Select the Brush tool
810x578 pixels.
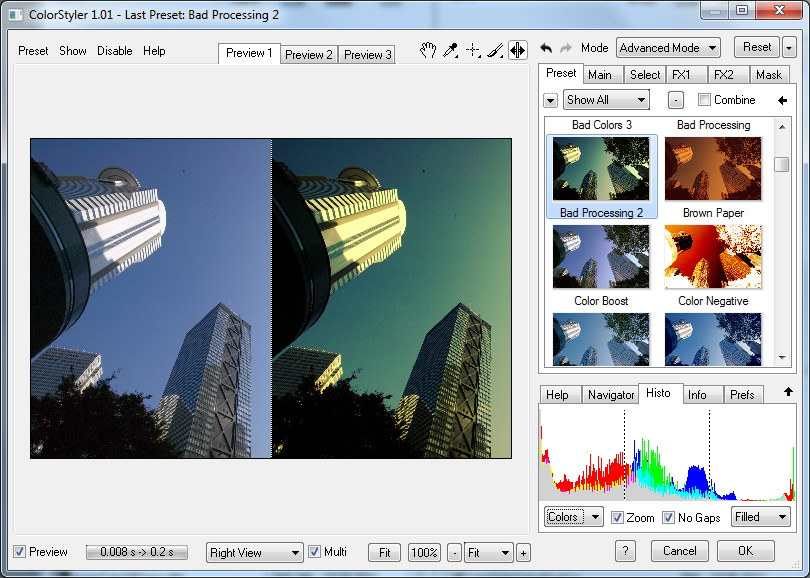[495, 51]
